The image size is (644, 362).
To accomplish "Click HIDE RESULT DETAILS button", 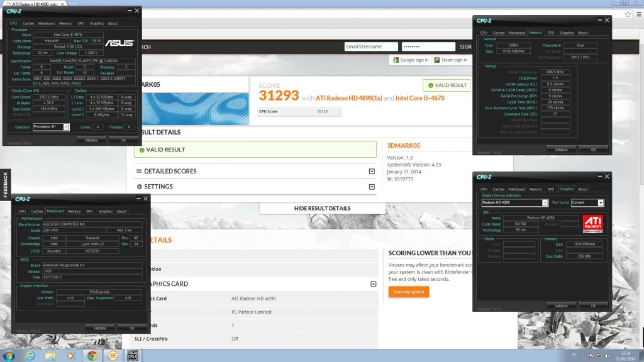I will pos(323,209).
